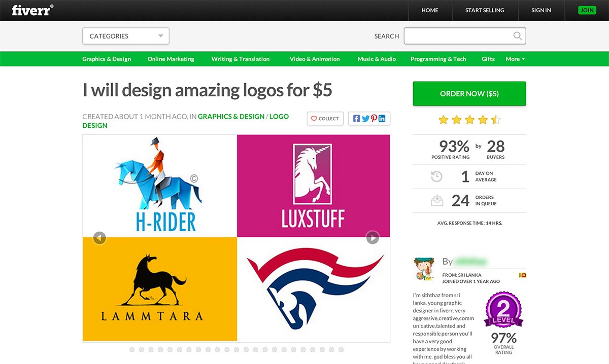Click the search magnifier icon

[x=517, y=36]
